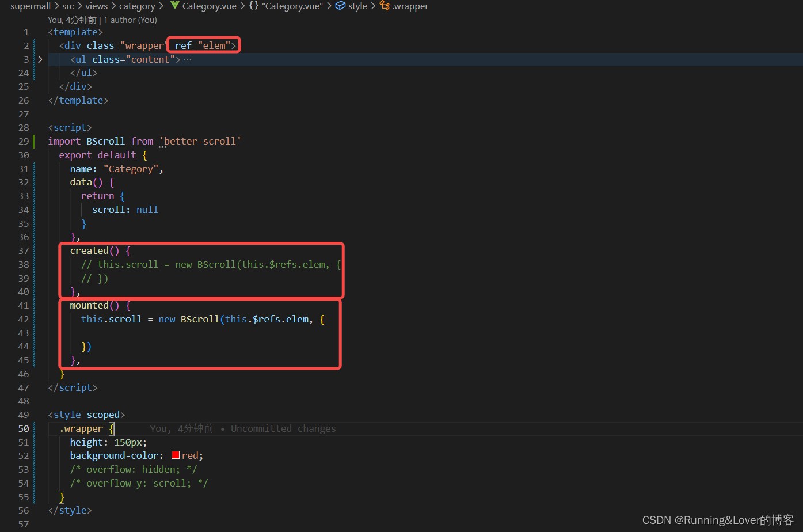The height and width of the screenshot is (532, 803).
Task: Click line number 50 in the gutter
Action: pos(24,428)
